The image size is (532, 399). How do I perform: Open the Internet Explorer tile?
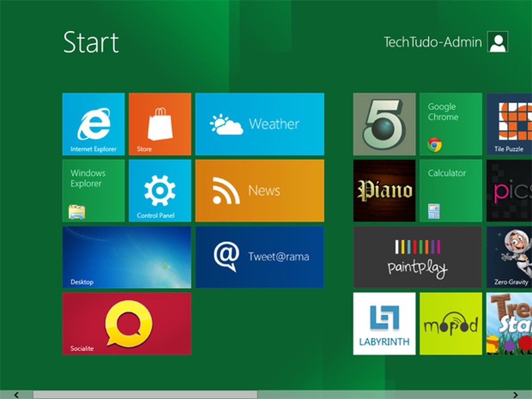click(94, 124)
